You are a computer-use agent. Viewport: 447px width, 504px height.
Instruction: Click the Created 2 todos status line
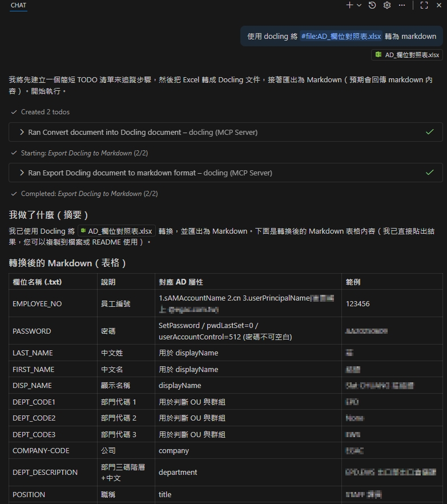click(x=45, y=112)
